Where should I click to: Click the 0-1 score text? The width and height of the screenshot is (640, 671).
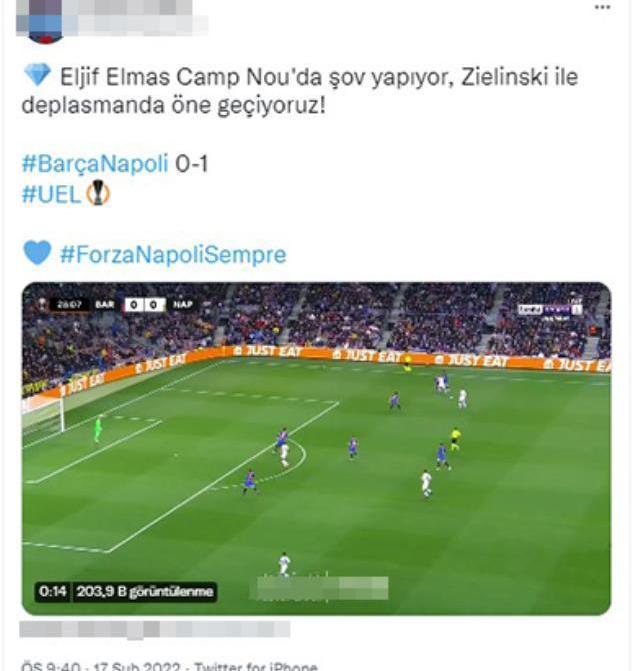(191, 164)
